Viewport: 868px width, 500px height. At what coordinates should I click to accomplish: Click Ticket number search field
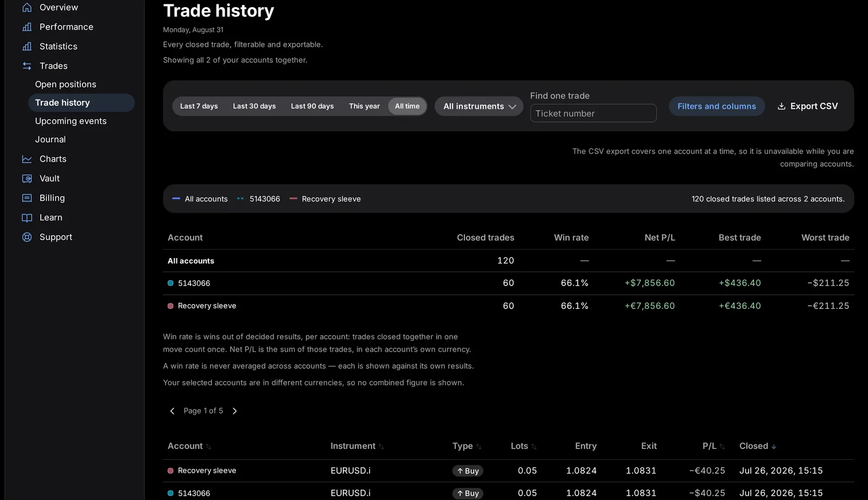coord(593,113)
